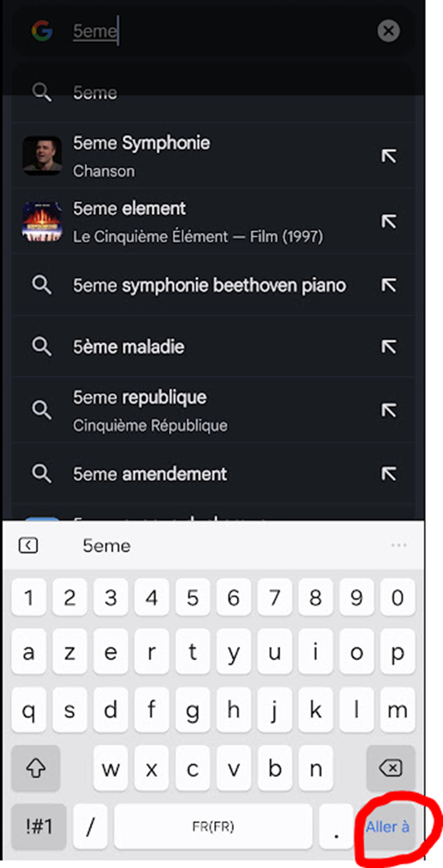Screen dimensions: 443x868
Task: Insert '5eme Symphonie' suggestion using its arrow
Action: point(388,157)
